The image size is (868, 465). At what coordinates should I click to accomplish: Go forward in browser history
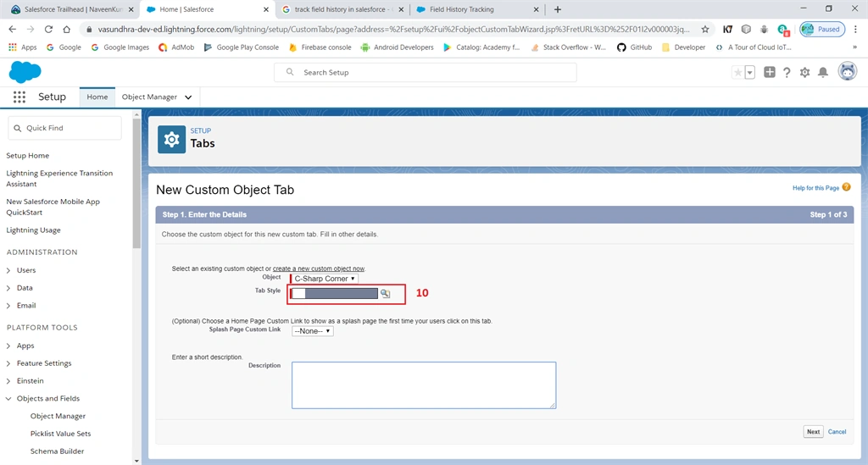tap(31, 30)
